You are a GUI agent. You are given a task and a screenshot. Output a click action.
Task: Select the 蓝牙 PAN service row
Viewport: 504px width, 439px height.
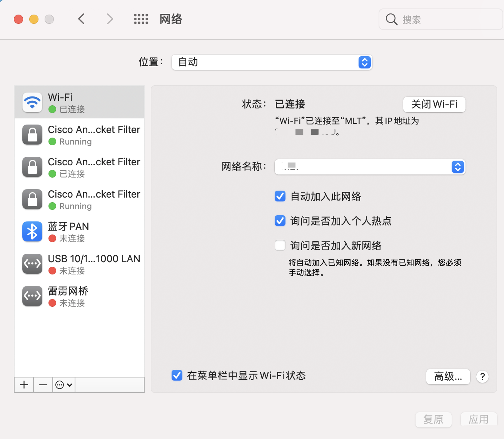(79, 231)
